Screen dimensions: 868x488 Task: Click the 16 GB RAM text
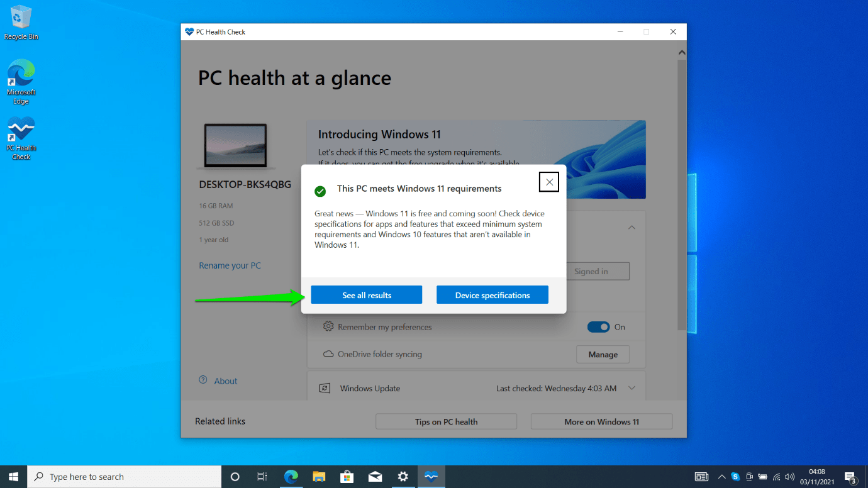[216, 206]
